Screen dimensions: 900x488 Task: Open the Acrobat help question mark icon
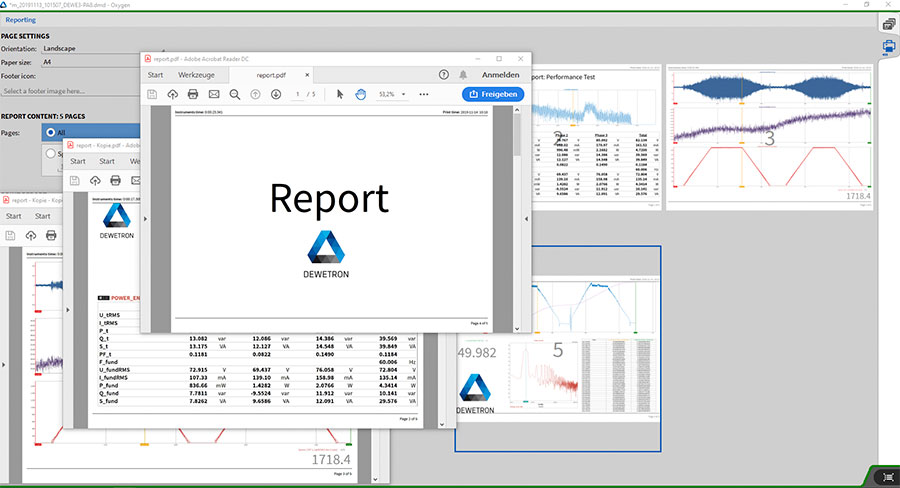coord(444,75)
